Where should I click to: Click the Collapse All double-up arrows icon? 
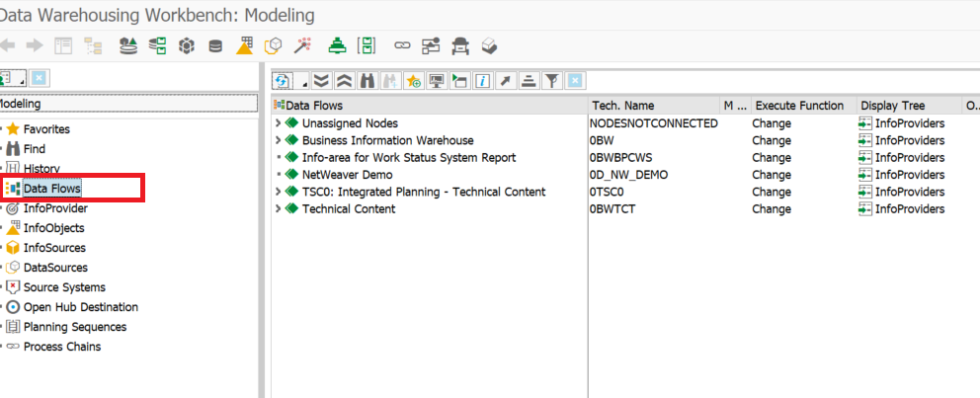(x=345, y=81)
